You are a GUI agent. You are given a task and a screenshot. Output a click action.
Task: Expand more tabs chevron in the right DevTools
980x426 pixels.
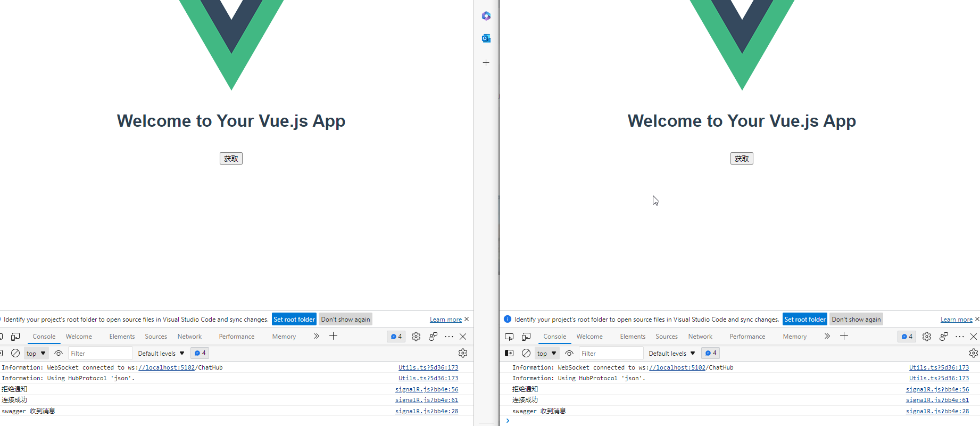[827, 336]
